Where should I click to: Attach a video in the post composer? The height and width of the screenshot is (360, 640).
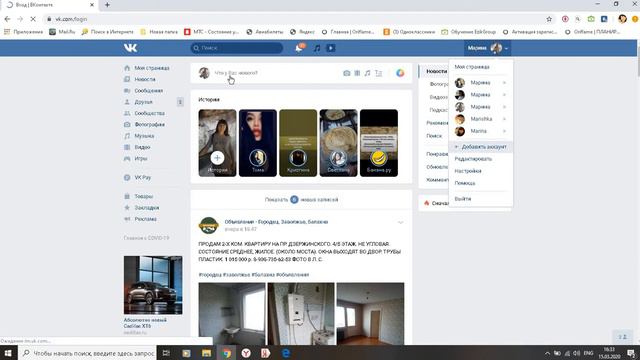[357, 73]
